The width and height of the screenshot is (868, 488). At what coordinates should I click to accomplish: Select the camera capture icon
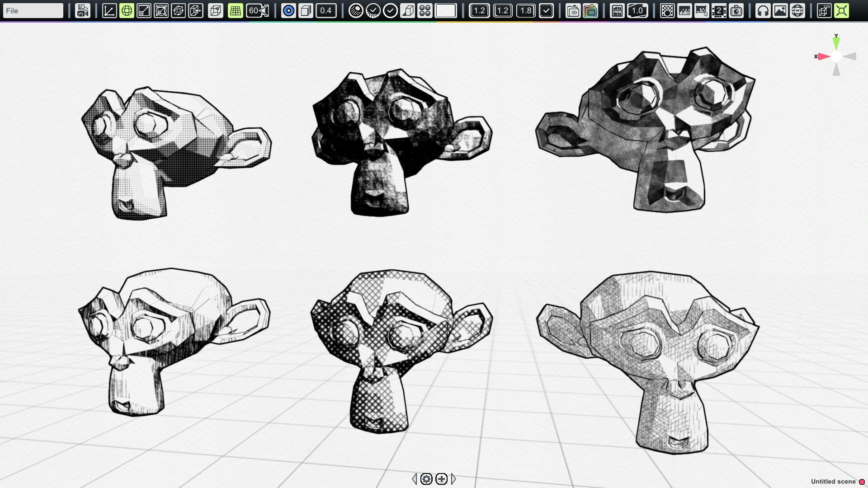pyautogui.click(x=736, y=10)
